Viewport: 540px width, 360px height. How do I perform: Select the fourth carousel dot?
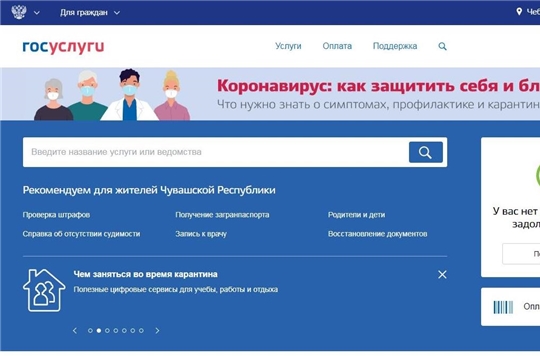pos(116,330)
